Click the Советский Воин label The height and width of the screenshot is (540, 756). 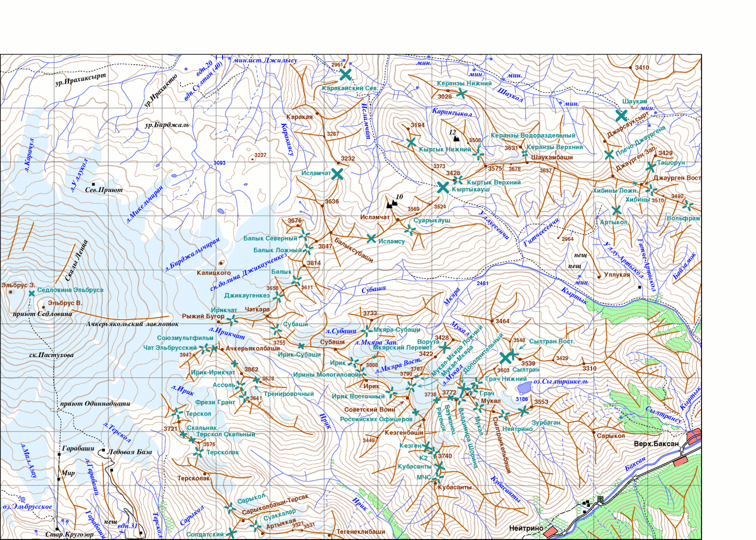click(370, 409)
